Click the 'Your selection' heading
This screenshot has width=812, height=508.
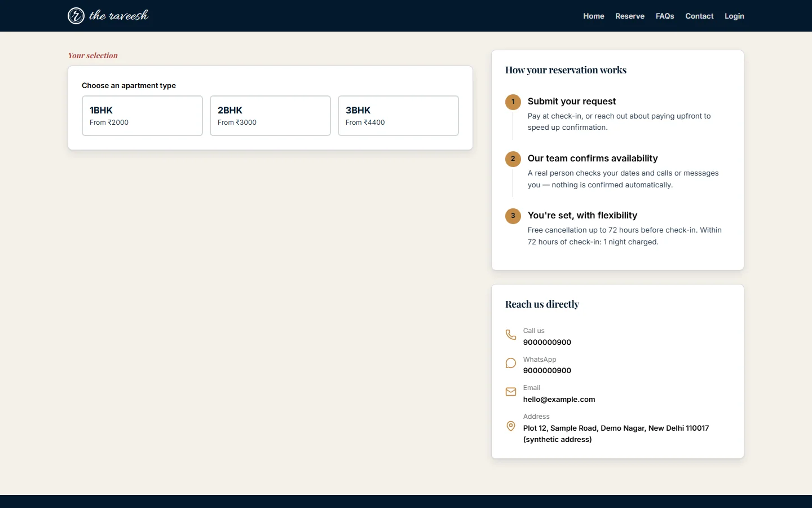coord(93,55)
